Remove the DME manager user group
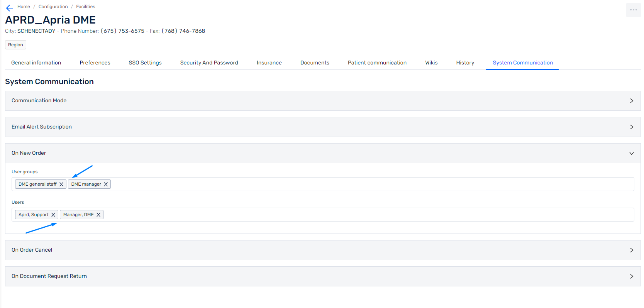Image resolution: width=644 pixels, height=308 pixels. [x=106, y=184]
